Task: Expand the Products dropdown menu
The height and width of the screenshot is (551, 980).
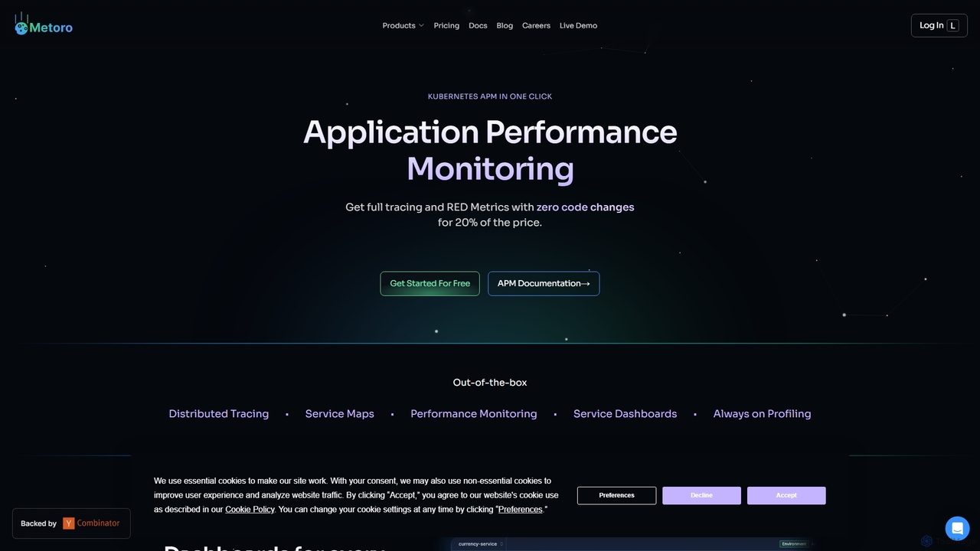Action: pos(403,25)
